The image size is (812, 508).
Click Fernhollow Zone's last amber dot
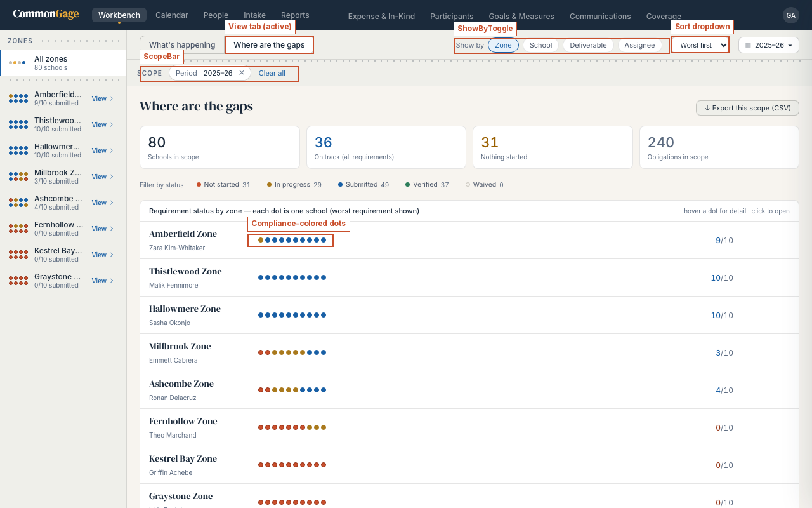pyautogui.click(x=324, y=427)
